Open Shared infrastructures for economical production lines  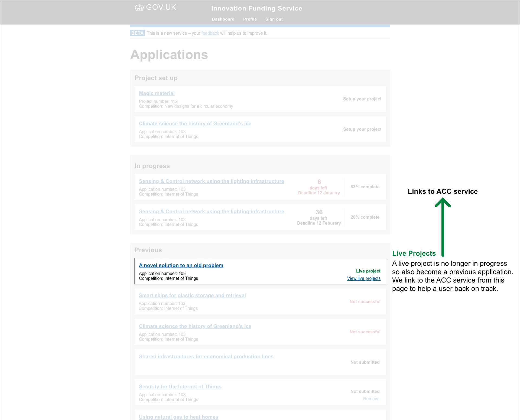[206, 357]
